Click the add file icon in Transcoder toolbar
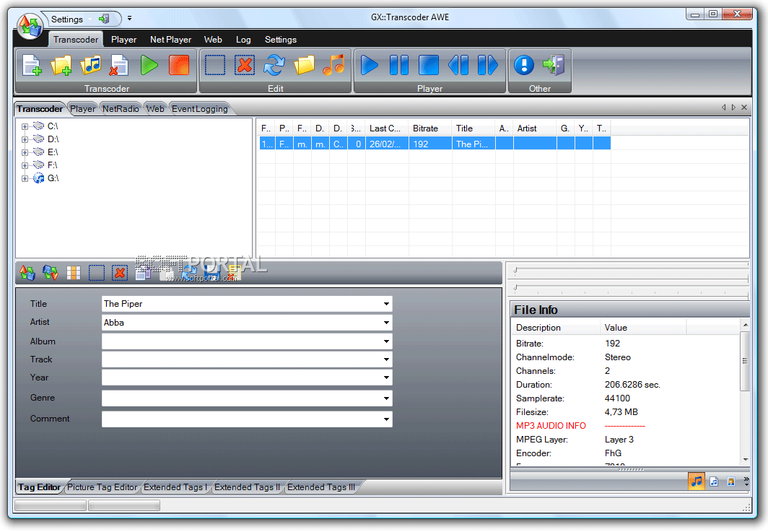This screenshot has width=768, height=532. 32,65
